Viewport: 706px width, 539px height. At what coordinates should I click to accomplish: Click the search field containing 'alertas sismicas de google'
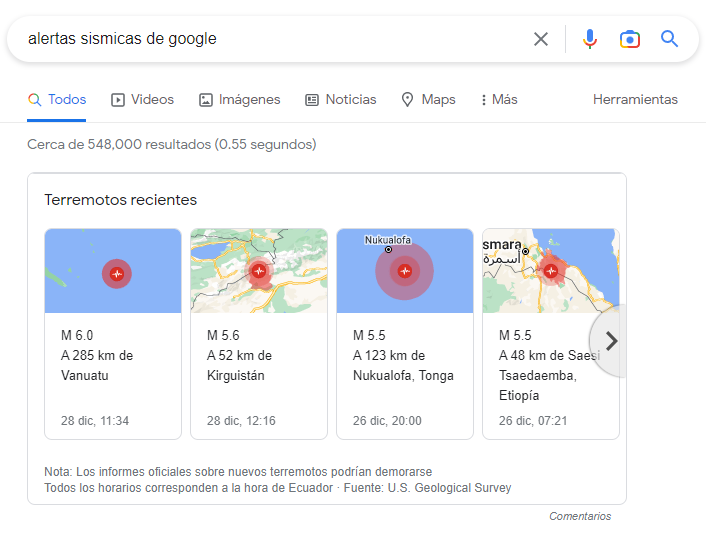coord(270,39)
